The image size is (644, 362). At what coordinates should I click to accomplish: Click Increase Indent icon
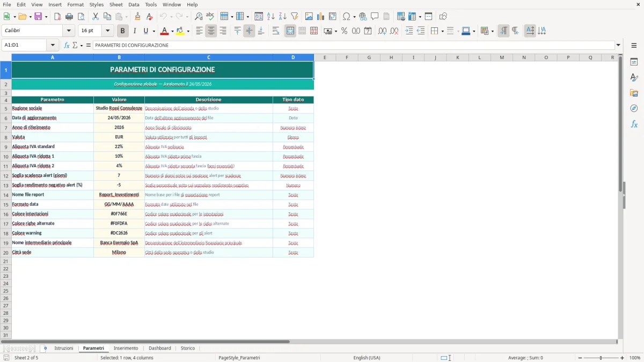pyautogui.click(x=409, y=31)
